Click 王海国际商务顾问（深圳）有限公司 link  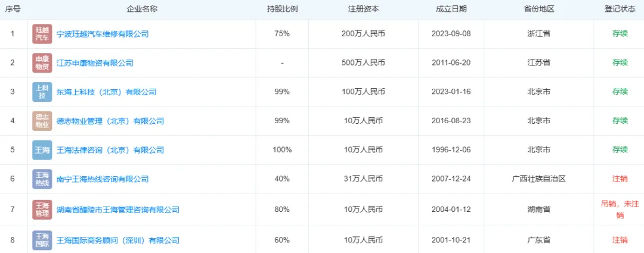tap(118, 240)
